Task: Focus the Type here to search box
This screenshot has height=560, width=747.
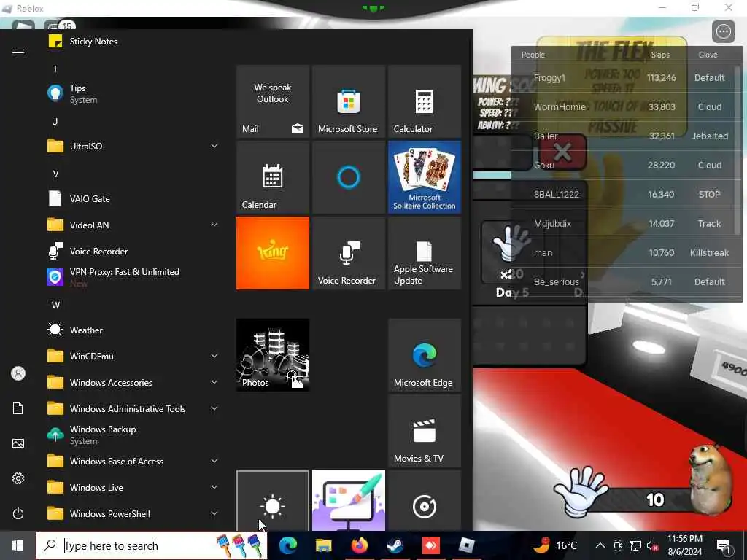Action: (x=152, y=545)
